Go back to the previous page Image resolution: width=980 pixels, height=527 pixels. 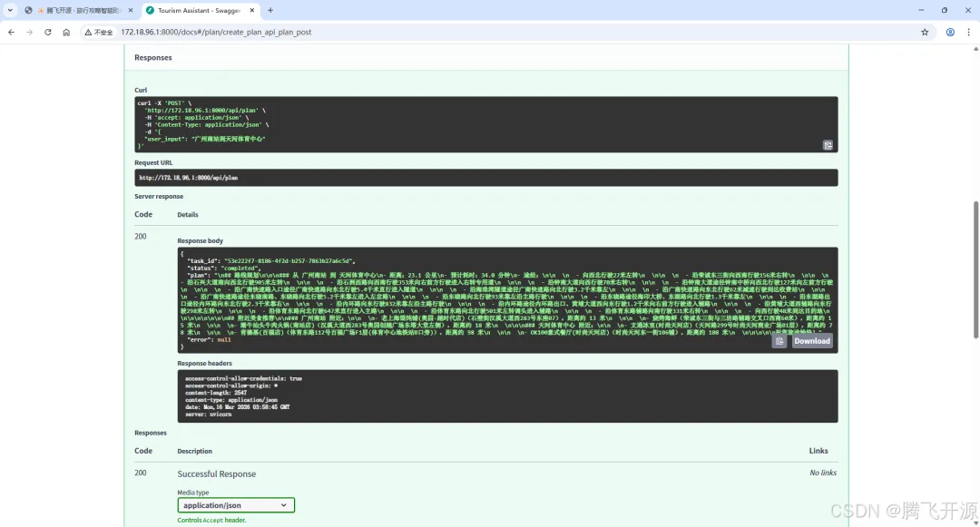tap(11, 32)
